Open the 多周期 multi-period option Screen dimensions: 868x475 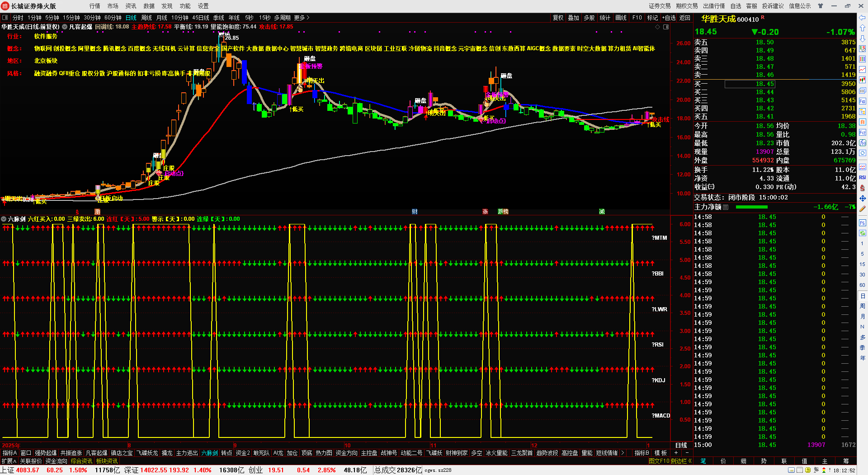click(282, 18)
